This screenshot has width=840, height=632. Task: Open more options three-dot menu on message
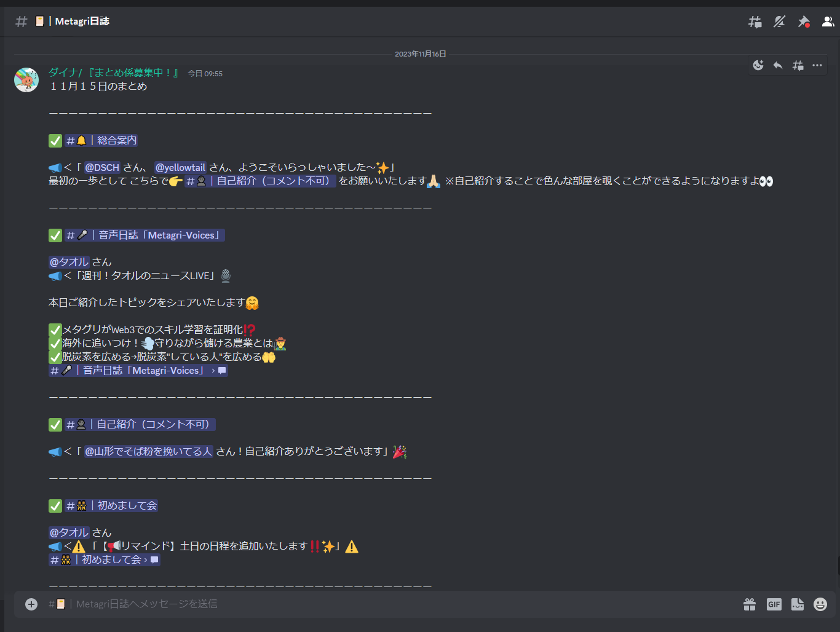[817, 65]
